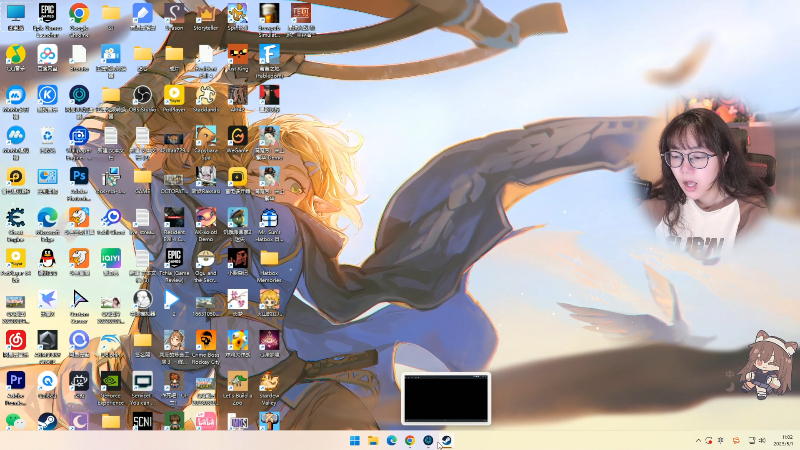Click the Steam taskbar icon
Image resolution: width=800 pixels, height=450 pixels.
pyautogui.click(x=446, y=440)
